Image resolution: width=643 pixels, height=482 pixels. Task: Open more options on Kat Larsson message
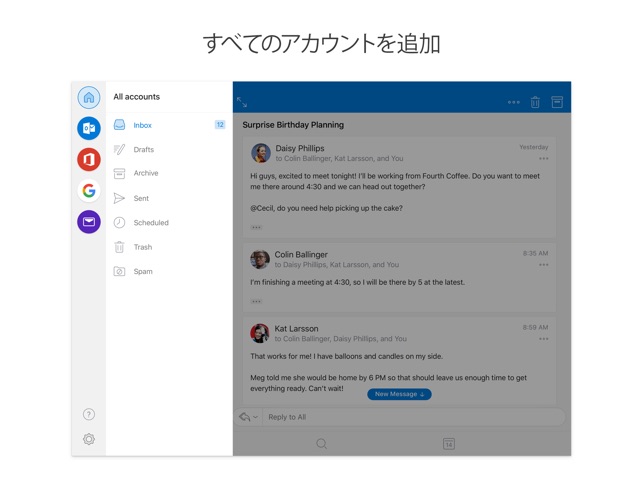(x=544, y=339)
